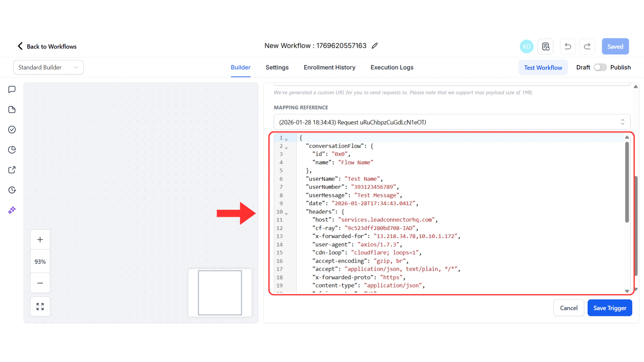The image size is (644, 362).
Task: Click the pencil icon to rename the workflow
Action: (x=375, y=46)
